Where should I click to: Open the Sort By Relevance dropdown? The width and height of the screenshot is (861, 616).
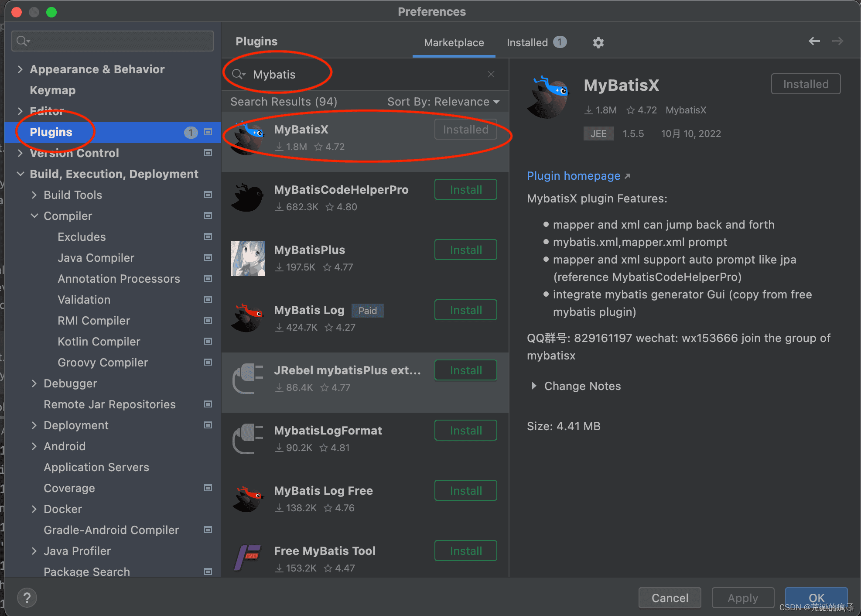coord(443,102)
